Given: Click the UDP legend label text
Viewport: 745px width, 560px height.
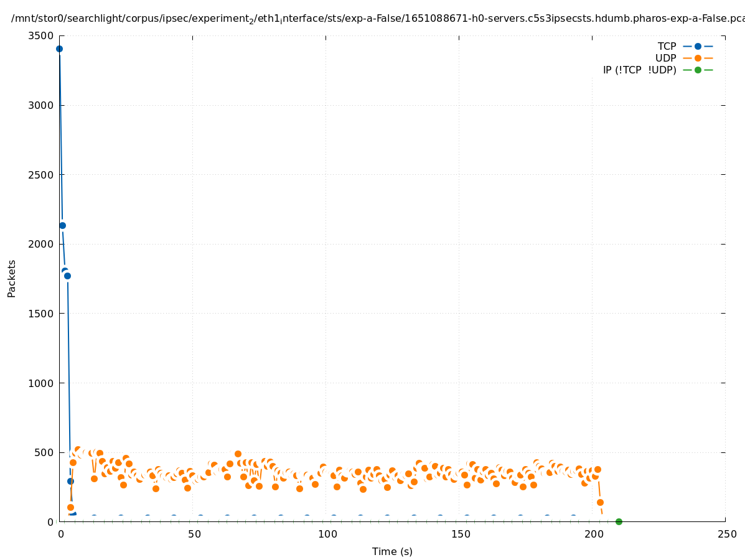Looking at the screenshot, I should [665, 58].
